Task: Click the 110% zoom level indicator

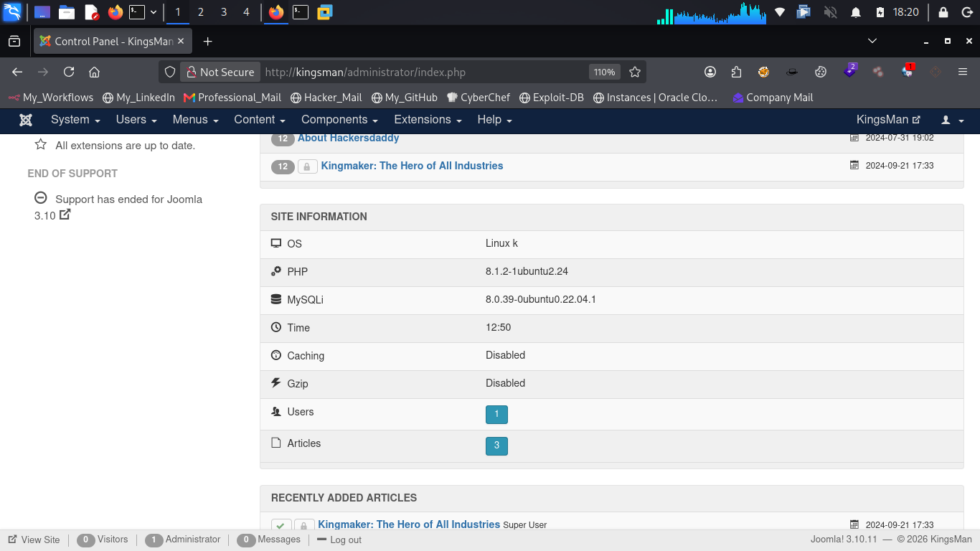Action: (604, 72)
